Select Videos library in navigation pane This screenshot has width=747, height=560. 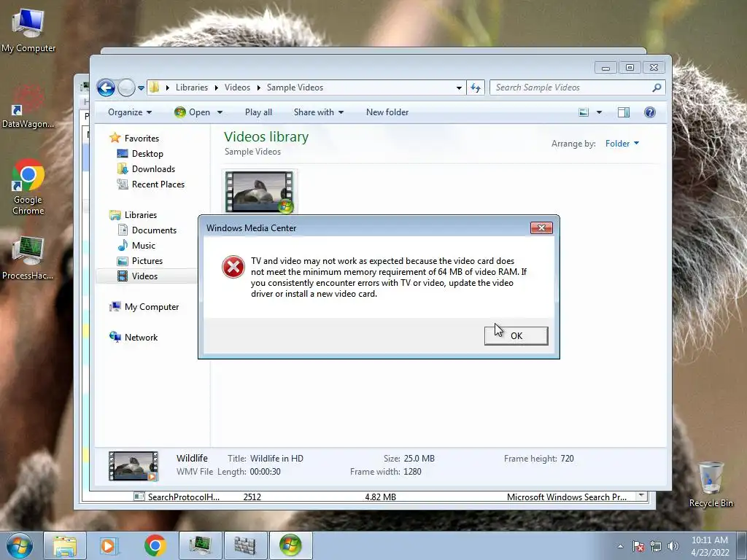144,276
